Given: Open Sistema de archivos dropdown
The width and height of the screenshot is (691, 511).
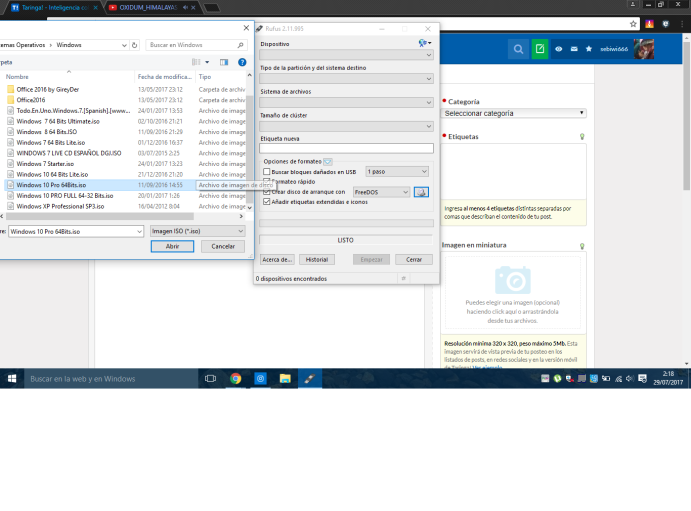Looking at the screenshot, I should click(x=346, y=103).
